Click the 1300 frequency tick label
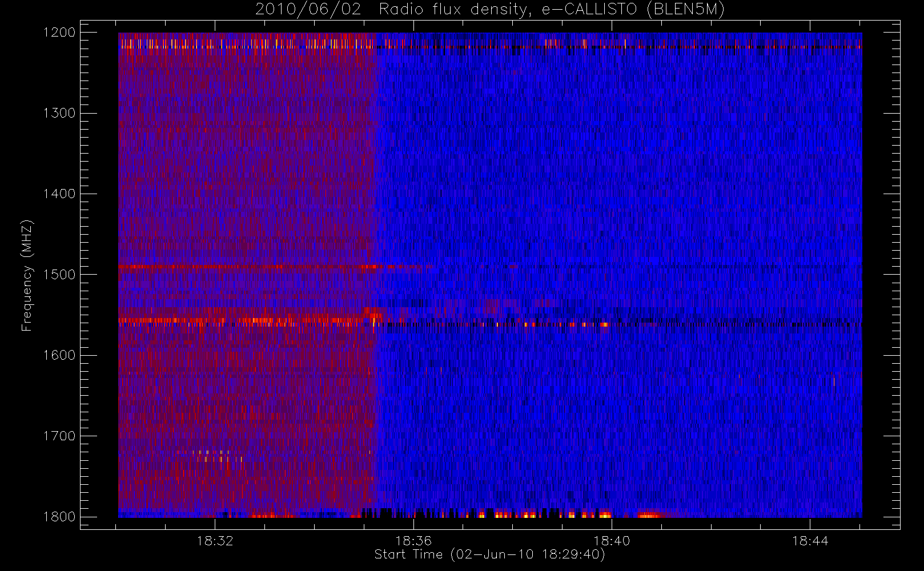This screenshot has width=924, height=571. click(x=59, y=113)
